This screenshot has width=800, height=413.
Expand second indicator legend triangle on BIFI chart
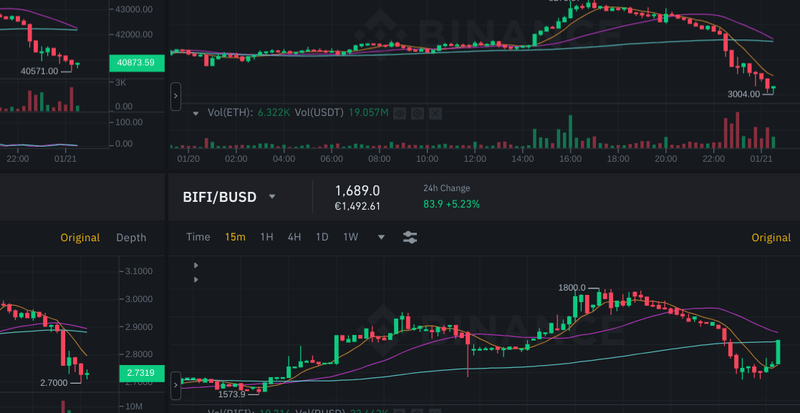[196, 280]
